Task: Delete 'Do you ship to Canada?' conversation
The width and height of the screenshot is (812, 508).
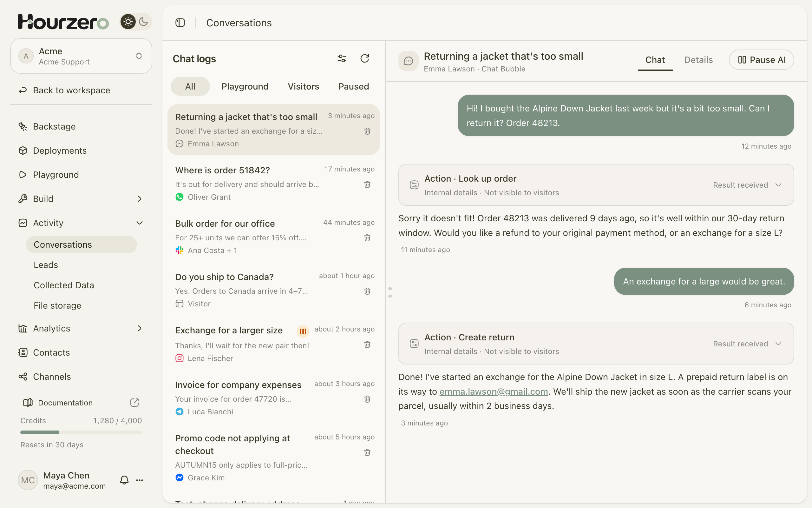Action: tap(367, 291)
